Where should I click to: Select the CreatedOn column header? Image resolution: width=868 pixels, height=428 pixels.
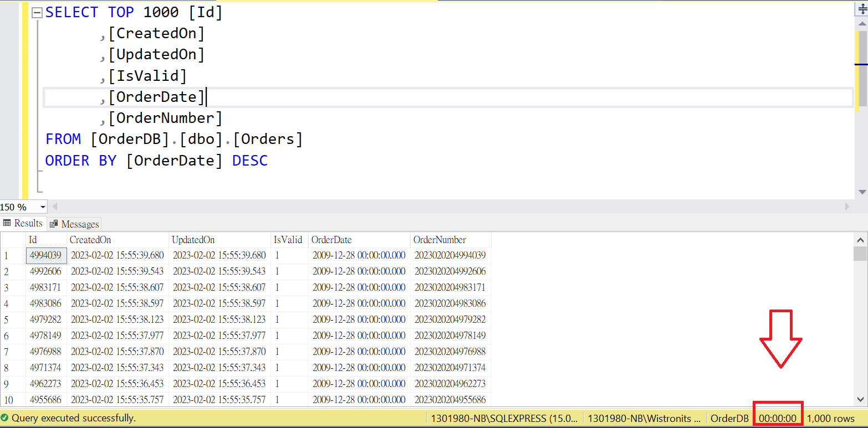click(x=118, y=240)
